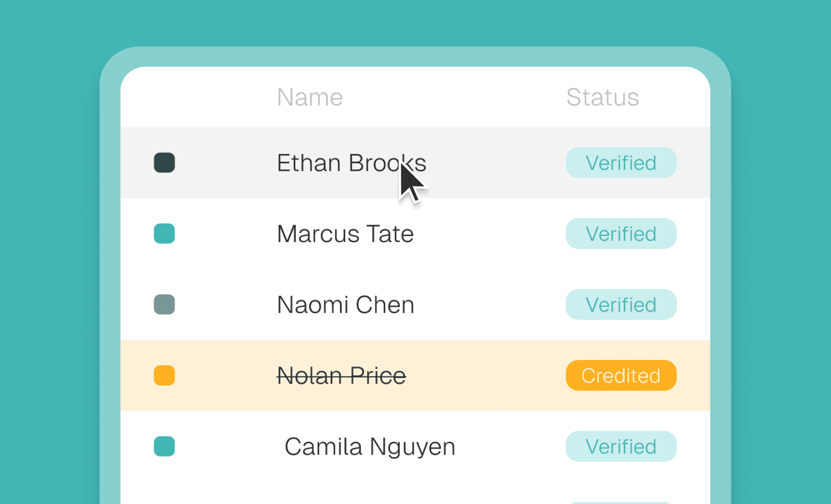Select the teal checkbox for Camila Nguyen
This screenshot has width=831, height=504.
[164, 446]
